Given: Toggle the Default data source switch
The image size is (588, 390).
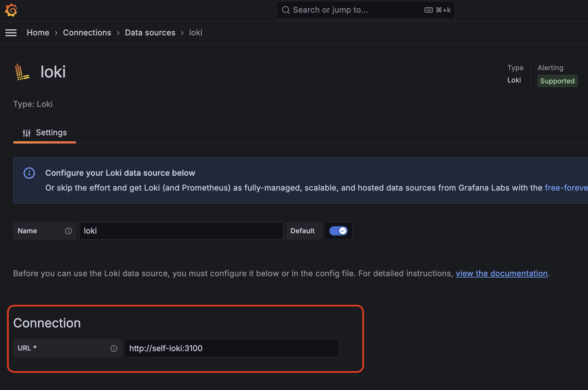Looking at the screenshot, I should (338, 231).
